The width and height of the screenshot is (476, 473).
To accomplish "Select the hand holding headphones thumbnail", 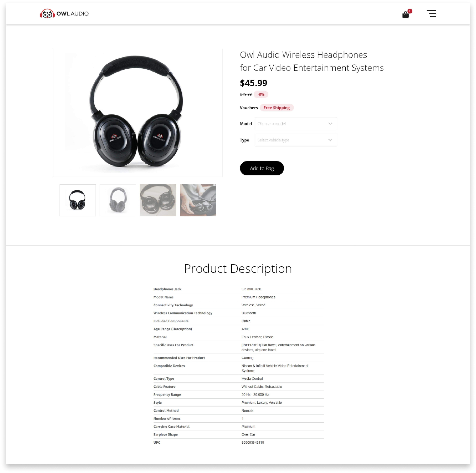I will 198,200.
